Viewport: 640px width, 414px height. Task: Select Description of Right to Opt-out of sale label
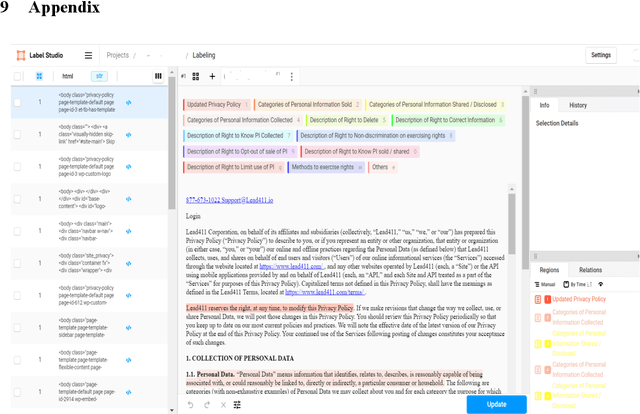[240, 151]
